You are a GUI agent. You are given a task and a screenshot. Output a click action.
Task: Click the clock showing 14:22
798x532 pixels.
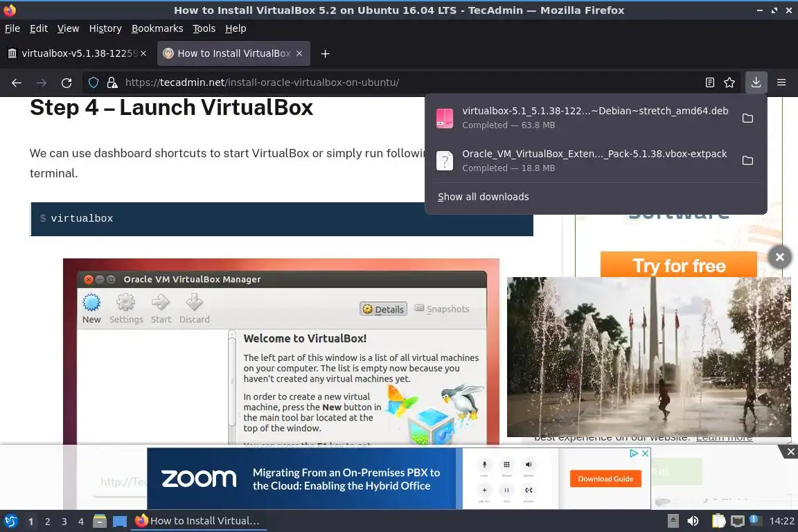(781, 521)
